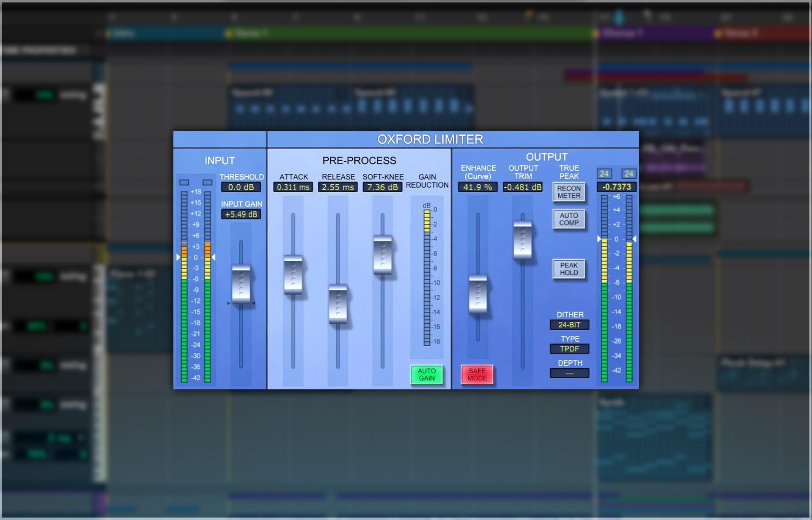The width and height of the screenshot is (812, 520).
Task: Reset the right input clip indicator
Action: pyautogui.click(x=207, y=183)
